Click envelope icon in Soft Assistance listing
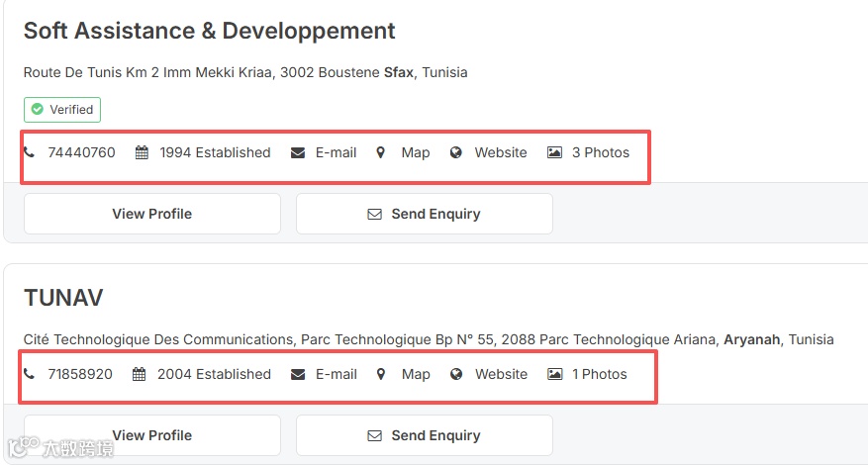 298,152
